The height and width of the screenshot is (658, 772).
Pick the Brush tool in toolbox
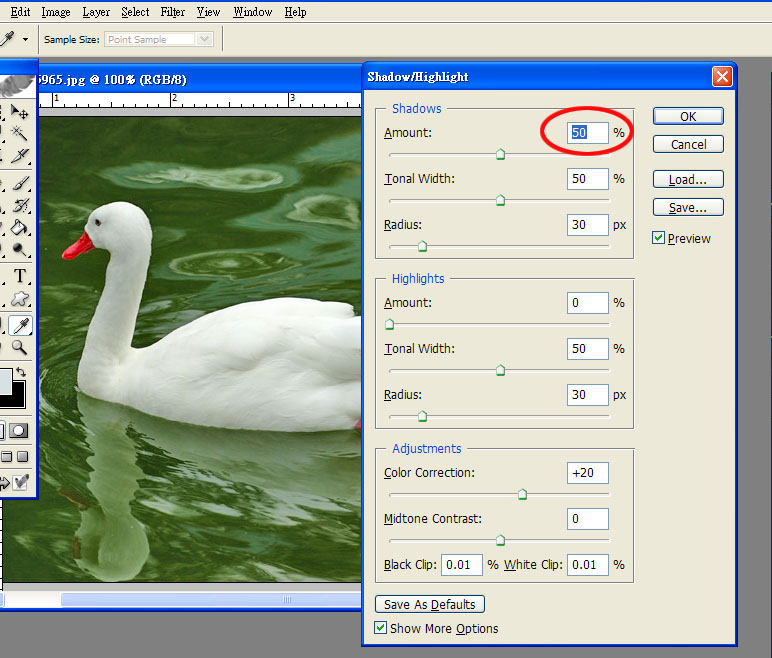[19, 182]
